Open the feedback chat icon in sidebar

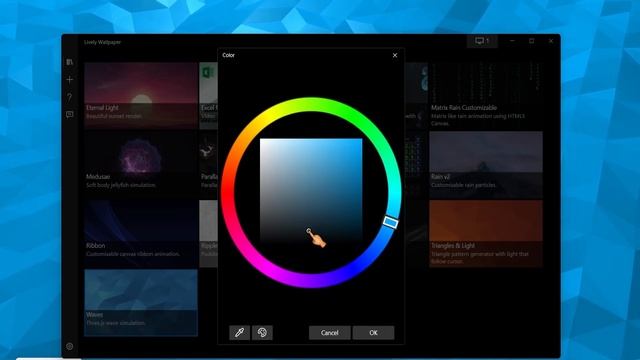coord(70,115)
